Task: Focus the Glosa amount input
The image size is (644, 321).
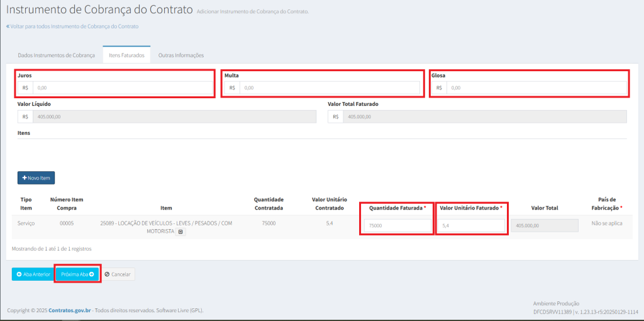Action: coord(536,88)
